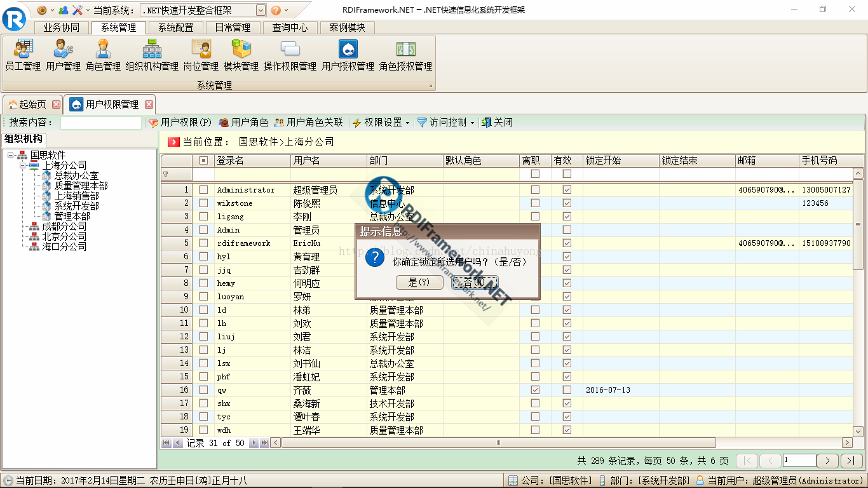Screen dimensions: 868x488
Task: Click the grid horizontal scrollbar thumb
Action: pyautogui.click(x=499, y=443)
